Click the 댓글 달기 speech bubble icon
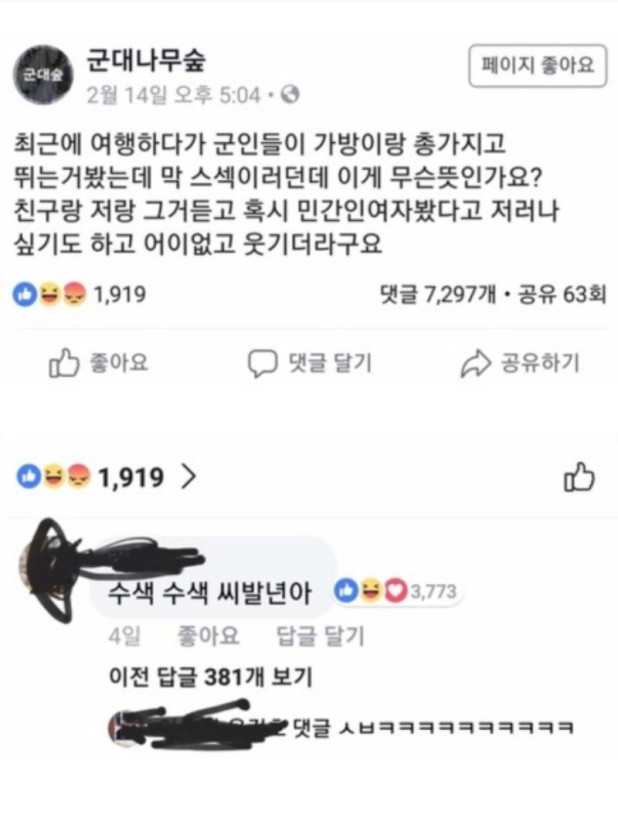Viewport: 618px width, 832px height. [262, 364]
